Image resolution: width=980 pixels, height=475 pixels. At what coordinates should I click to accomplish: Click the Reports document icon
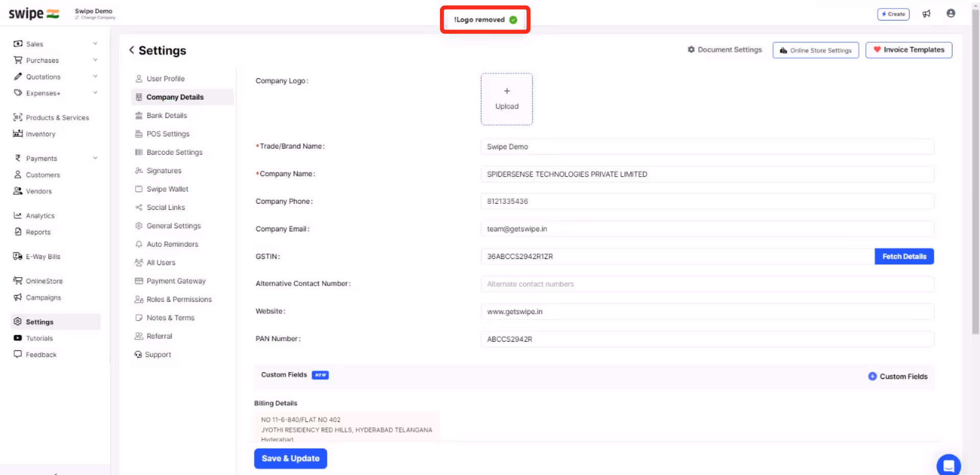click(x=18, y=232)
